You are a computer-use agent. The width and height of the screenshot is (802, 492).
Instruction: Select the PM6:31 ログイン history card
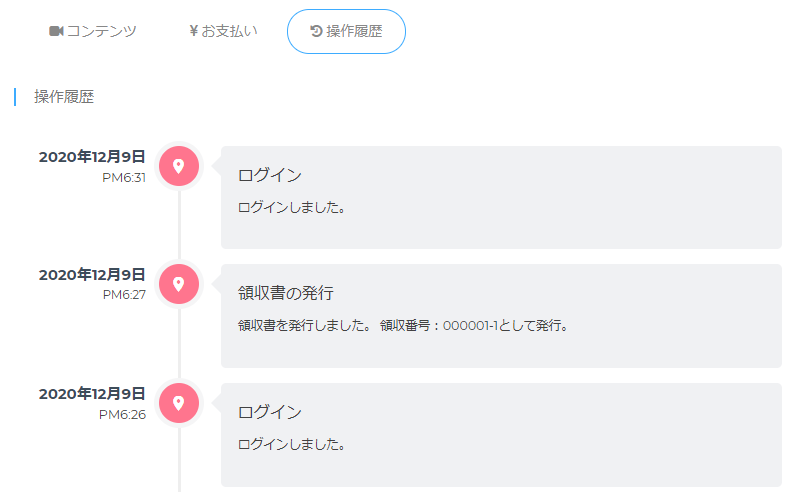(501, 197)
